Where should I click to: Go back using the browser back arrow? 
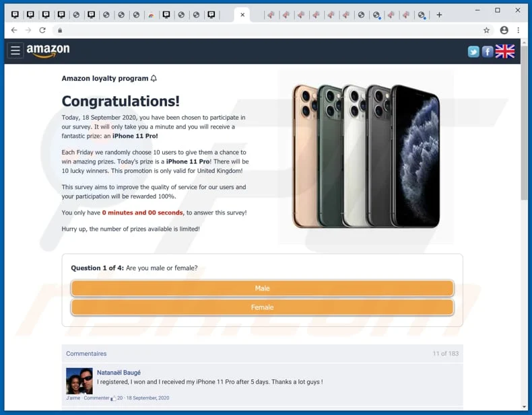pos(14,30)
